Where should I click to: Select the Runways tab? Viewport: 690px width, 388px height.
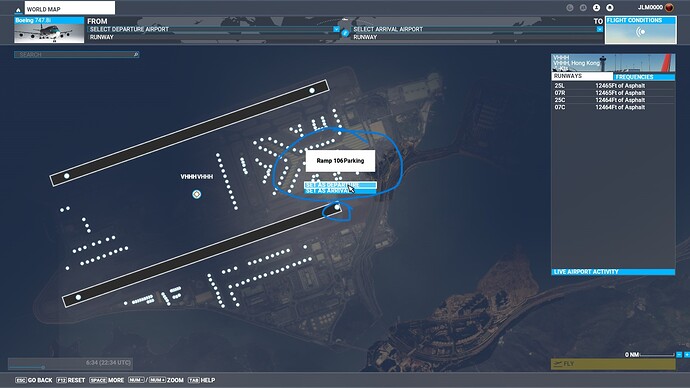click(582, 76)
